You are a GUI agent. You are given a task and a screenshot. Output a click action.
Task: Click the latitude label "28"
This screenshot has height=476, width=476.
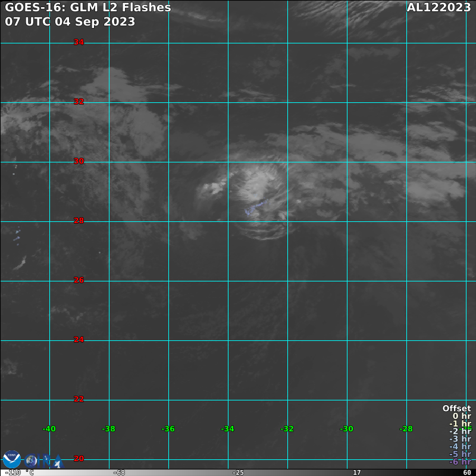79,221
